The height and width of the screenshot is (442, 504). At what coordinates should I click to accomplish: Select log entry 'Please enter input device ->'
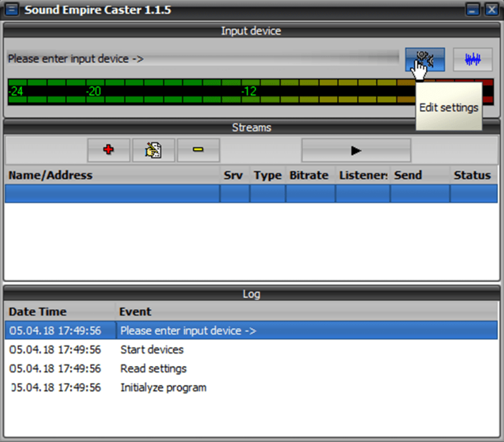[x=252, y=331]
